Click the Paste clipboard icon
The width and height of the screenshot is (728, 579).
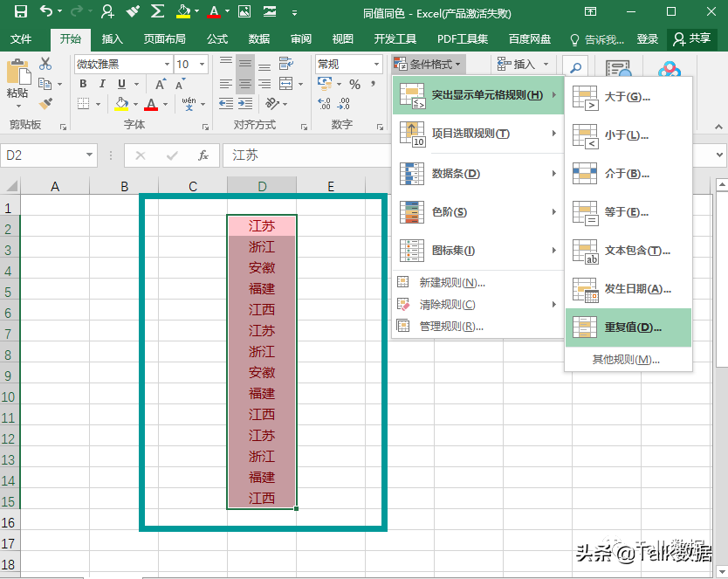(18, 72)
